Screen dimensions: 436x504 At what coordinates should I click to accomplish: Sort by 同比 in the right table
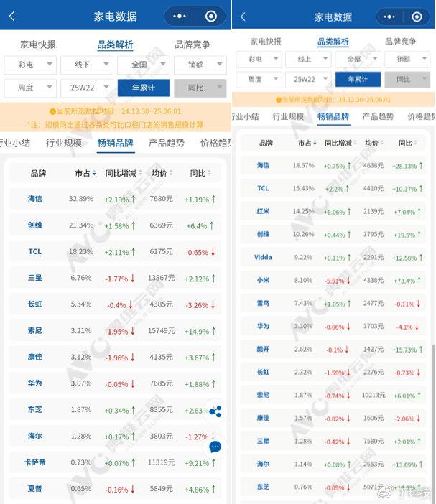click(x=407, y=143)
